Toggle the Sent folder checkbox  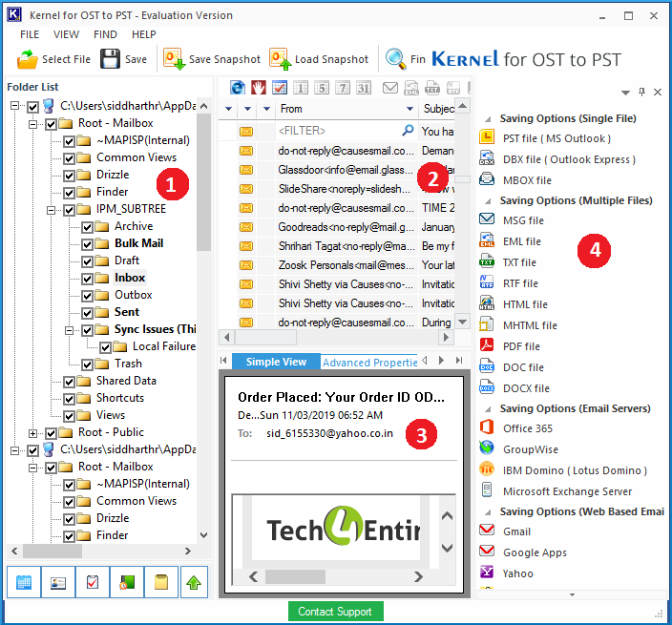(x=87, y=313)
